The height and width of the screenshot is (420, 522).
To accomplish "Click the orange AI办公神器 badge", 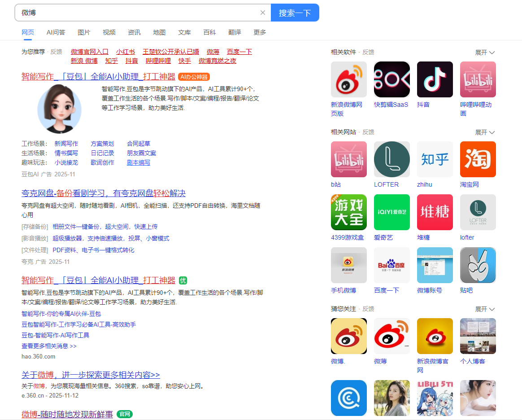I will tap(194, 77).
